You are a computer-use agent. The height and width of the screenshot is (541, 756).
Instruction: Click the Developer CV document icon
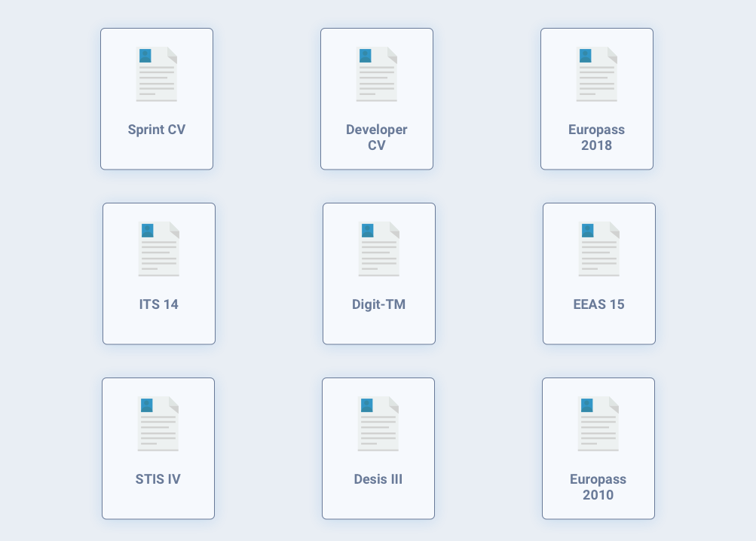coord(377,73)
